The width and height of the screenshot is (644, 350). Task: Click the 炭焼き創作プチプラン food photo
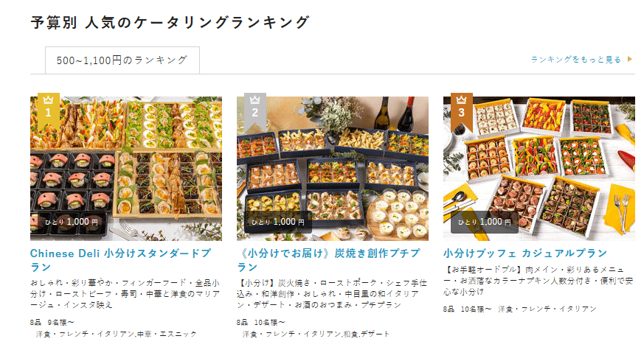pyautogui.click(x=333, y=169)
